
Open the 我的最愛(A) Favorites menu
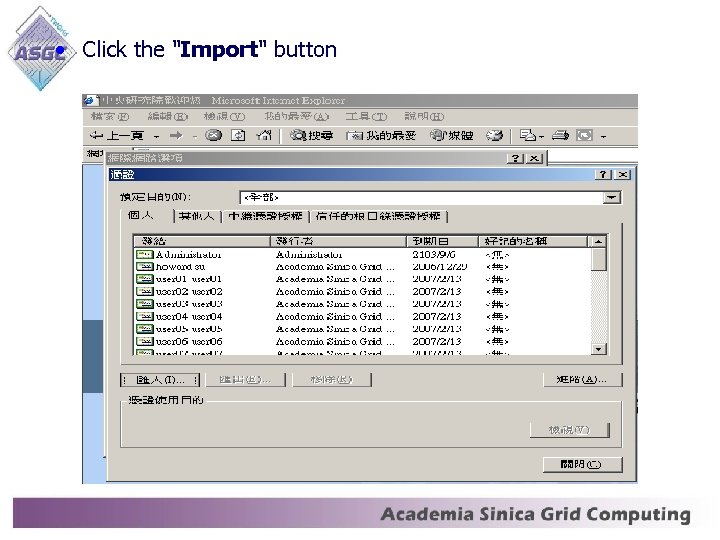pyautogui.click(x=297, y=116)
